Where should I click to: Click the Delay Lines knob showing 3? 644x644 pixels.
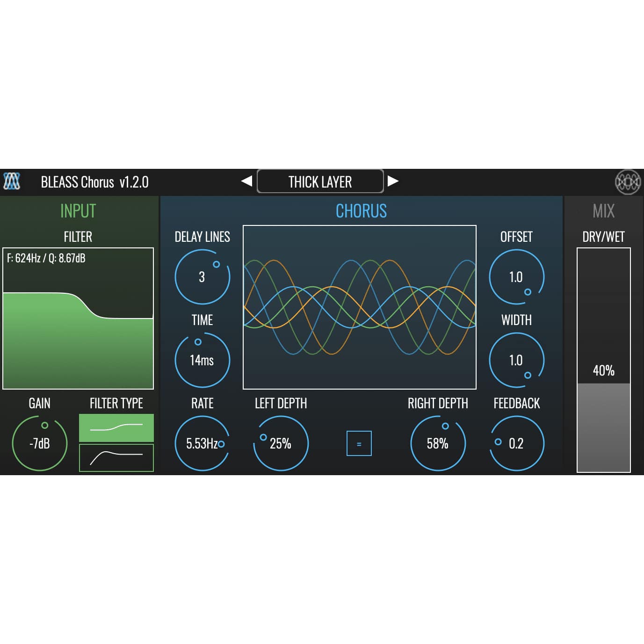[202, 277]
